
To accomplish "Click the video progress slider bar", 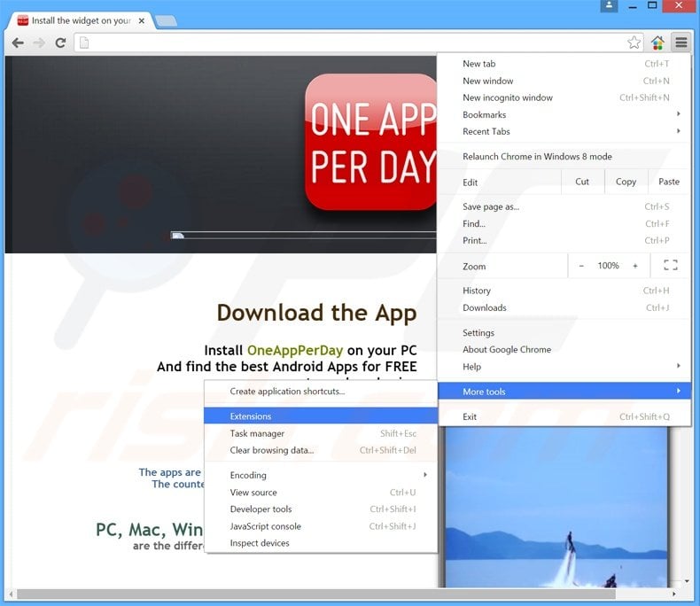I will (304, 235).
